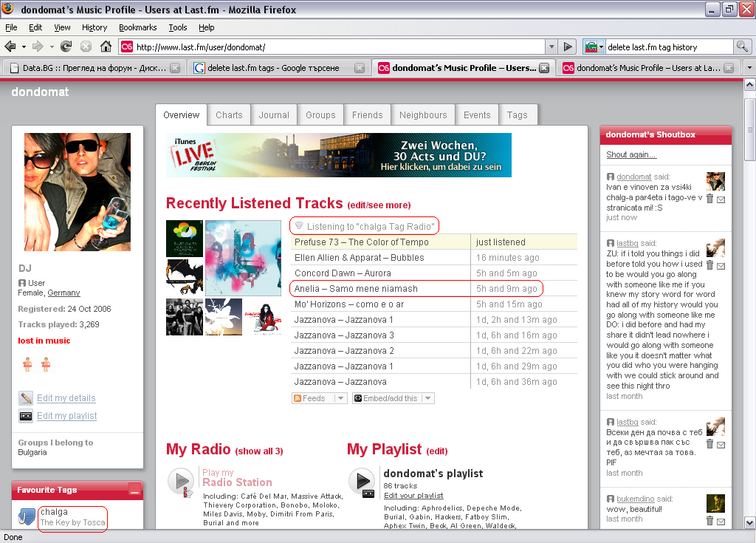Close the Google search tab
Image resolution: width=756 pixels, height=543 pixels.
pos(360,68)
